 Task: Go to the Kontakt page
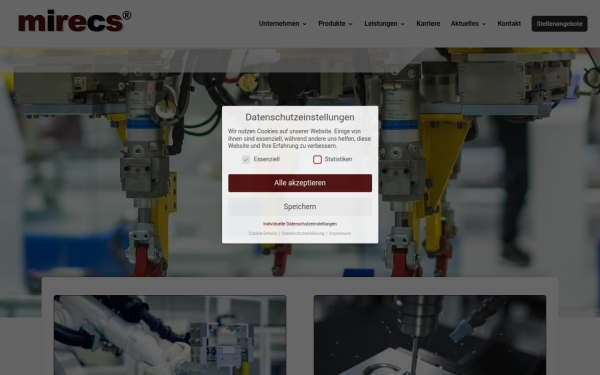(x=509, y=24)
